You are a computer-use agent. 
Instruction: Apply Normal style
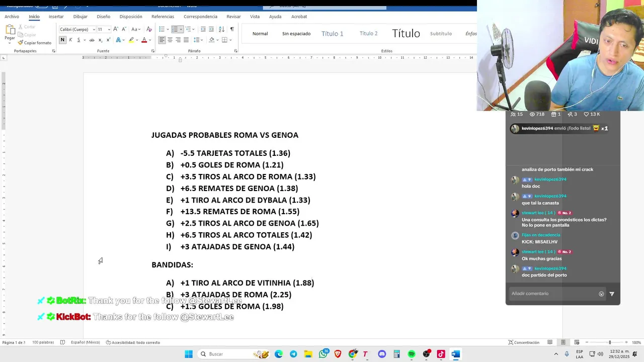click(260, 34)
